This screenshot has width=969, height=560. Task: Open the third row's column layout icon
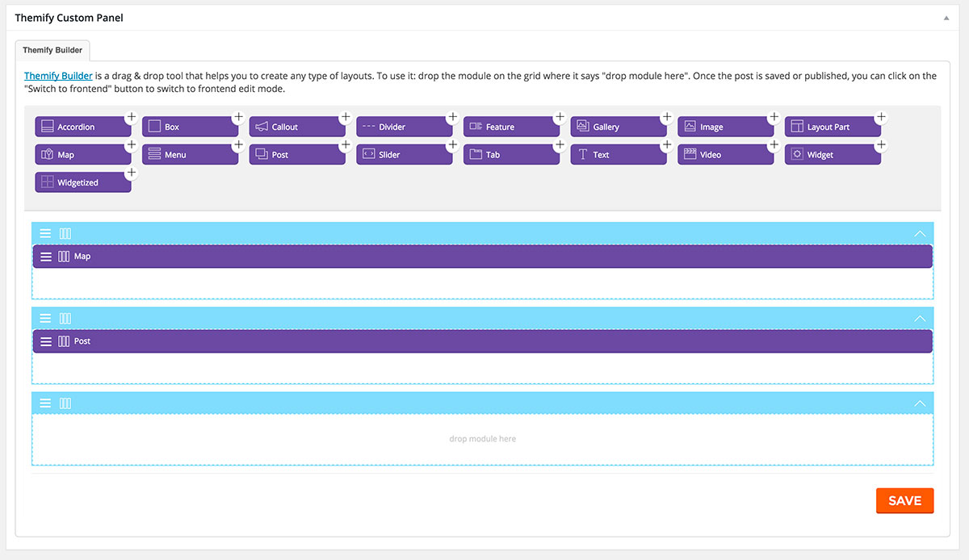tap(65, 403)
